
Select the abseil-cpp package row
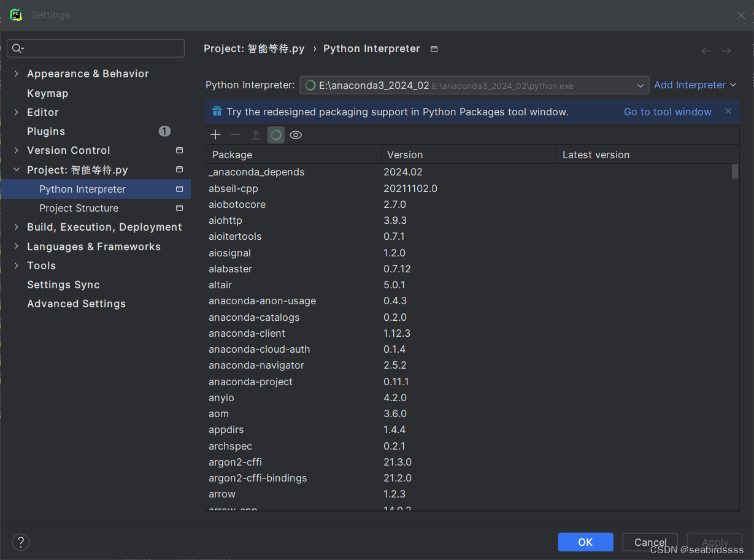coord(469,188)
